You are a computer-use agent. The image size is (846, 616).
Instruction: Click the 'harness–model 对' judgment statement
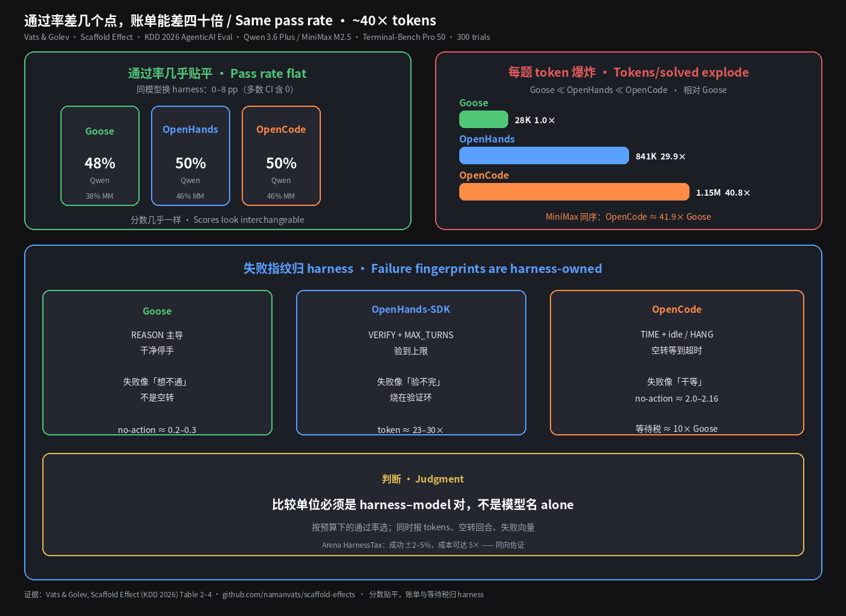[423, 505]
